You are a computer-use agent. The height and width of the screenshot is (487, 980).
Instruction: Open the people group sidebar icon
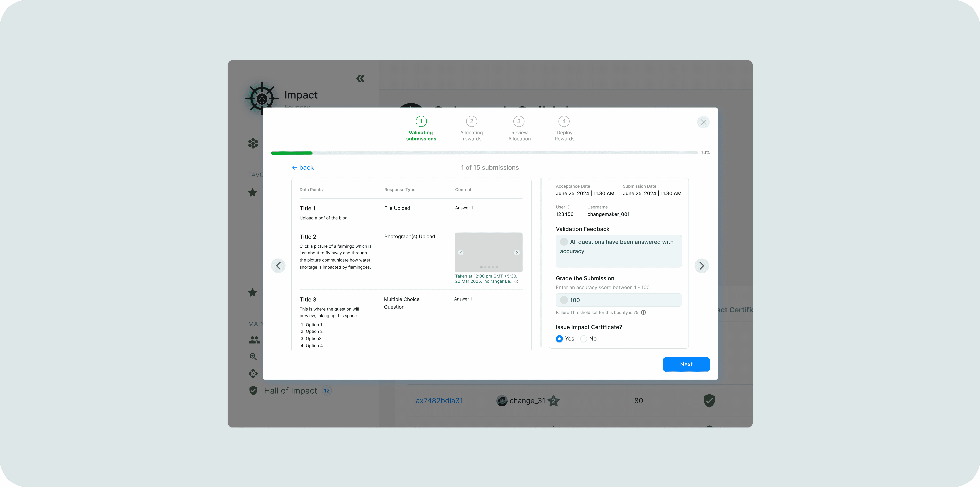click(254, 340)
